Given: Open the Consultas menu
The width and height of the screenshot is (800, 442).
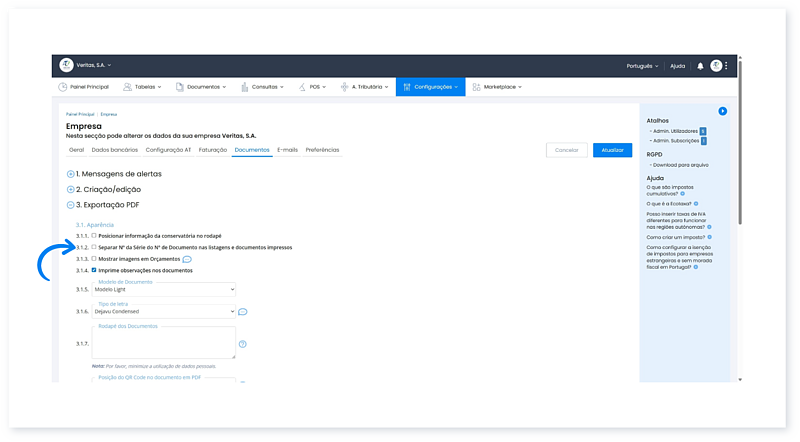Looking at the screenshot, I should click(262, 87).
